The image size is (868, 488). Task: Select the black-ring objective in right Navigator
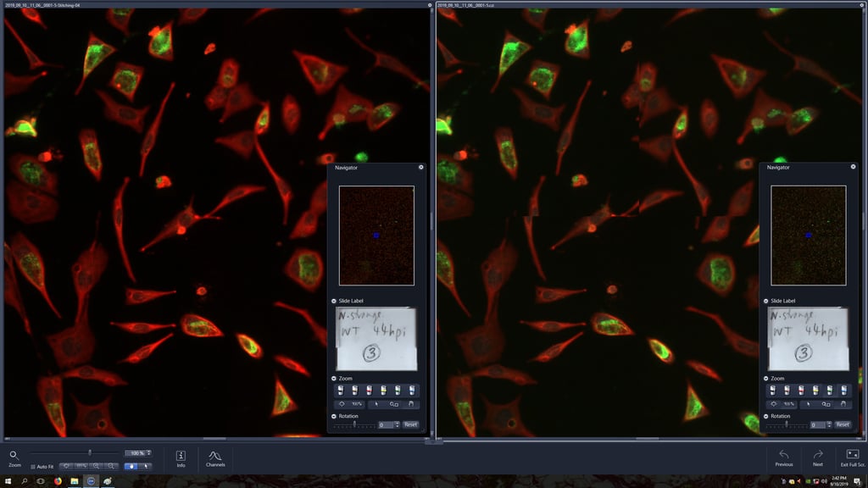pyautogui.click(x=772, y=390)
